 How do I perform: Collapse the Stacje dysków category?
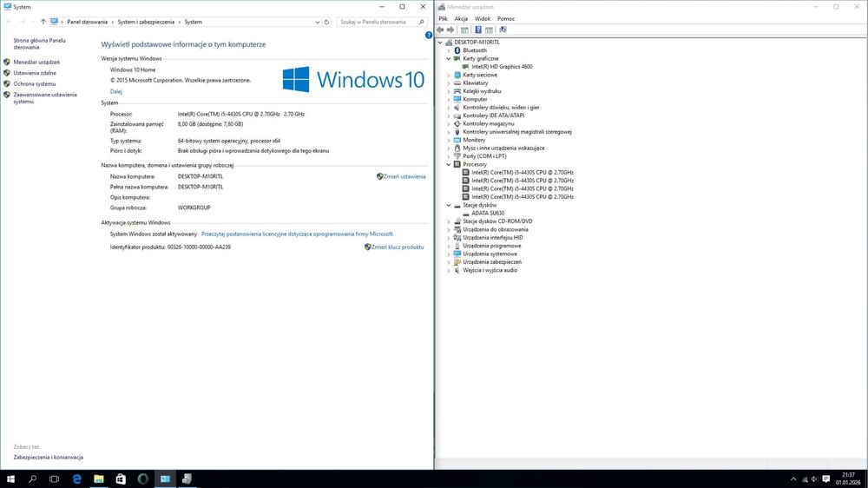(449, 205)
